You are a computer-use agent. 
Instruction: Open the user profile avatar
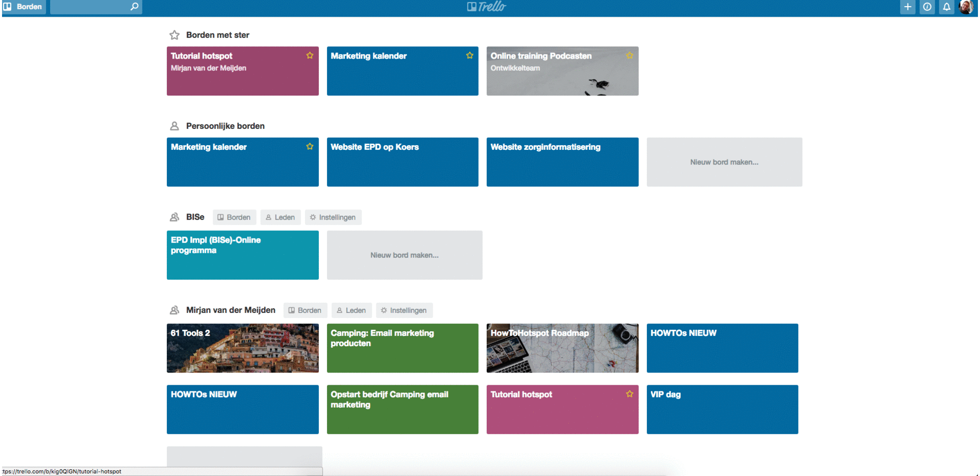click(x=966, y=7)
